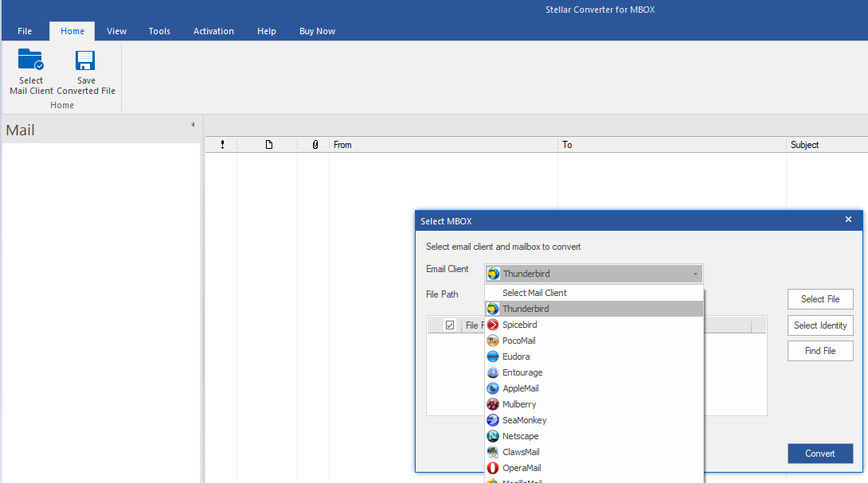This screenshot has width=868, height=483.
Task: Open the Email Client dropdown arrow
Action: point(695,274)
